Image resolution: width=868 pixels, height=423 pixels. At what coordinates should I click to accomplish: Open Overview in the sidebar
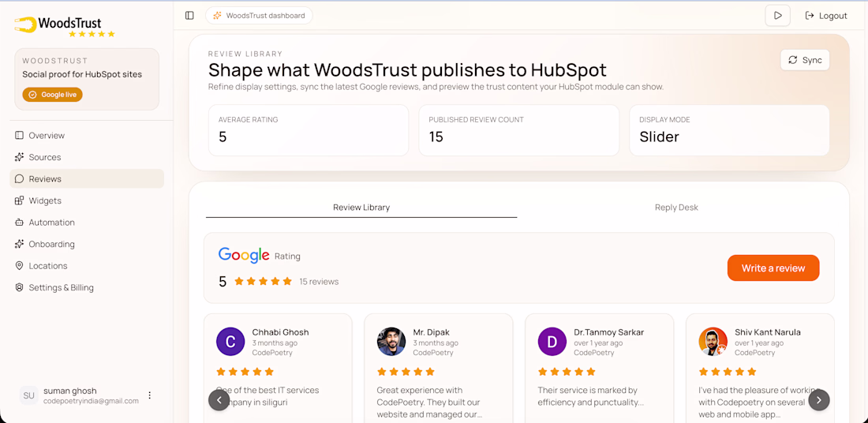tap(87, 135)
